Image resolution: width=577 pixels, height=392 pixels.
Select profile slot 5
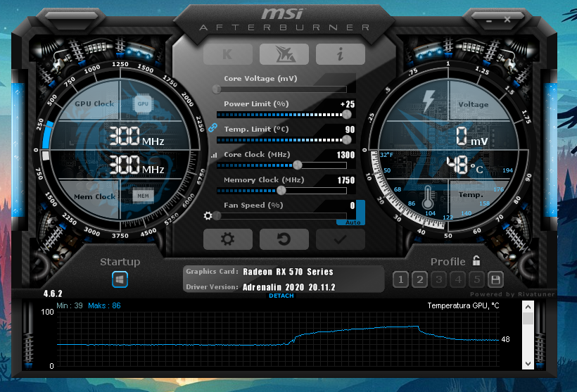477,280
